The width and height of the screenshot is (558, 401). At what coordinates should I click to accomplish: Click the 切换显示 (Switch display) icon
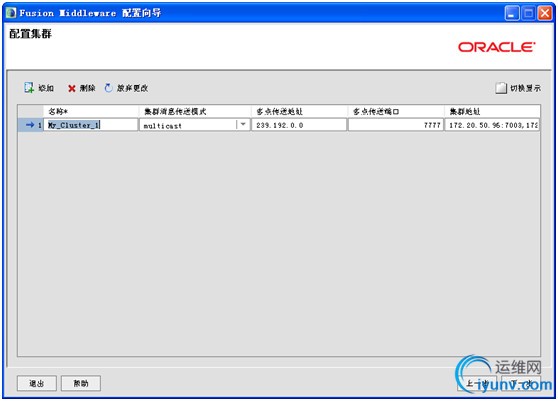tap(501, 88)
